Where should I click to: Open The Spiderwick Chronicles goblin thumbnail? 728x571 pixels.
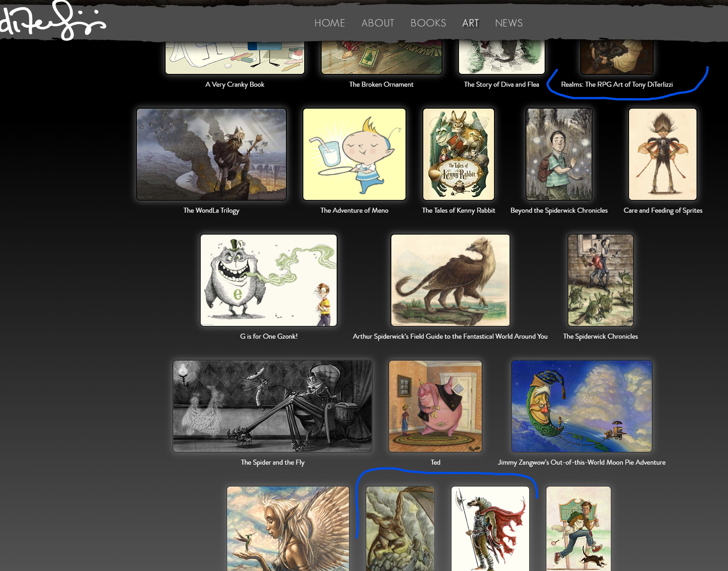[601, 280]
